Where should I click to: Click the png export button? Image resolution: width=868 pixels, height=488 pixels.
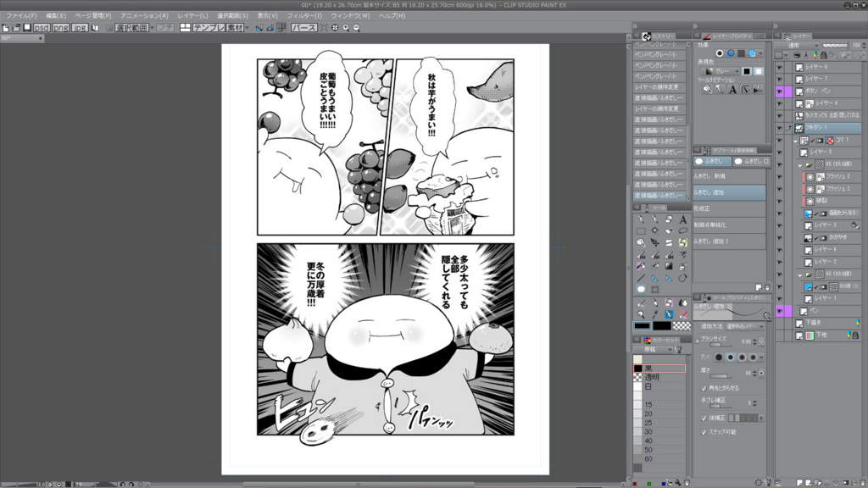coord(60,28)
